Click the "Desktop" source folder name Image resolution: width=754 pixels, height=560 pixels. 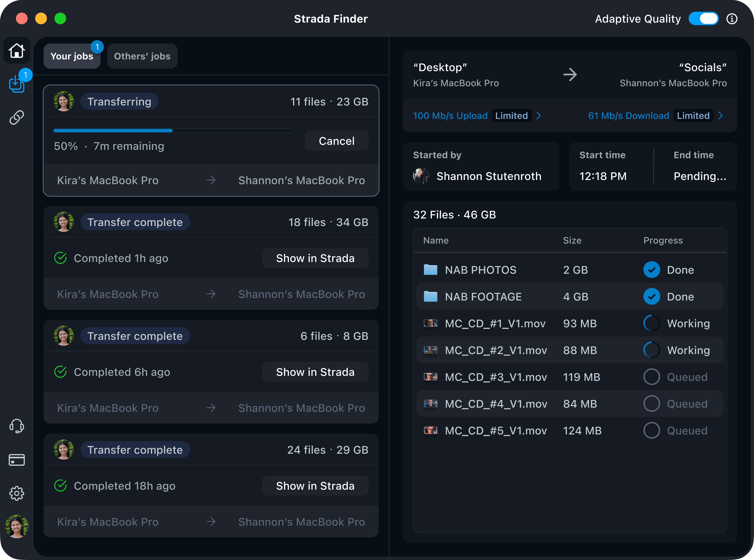tap(440, 67)
